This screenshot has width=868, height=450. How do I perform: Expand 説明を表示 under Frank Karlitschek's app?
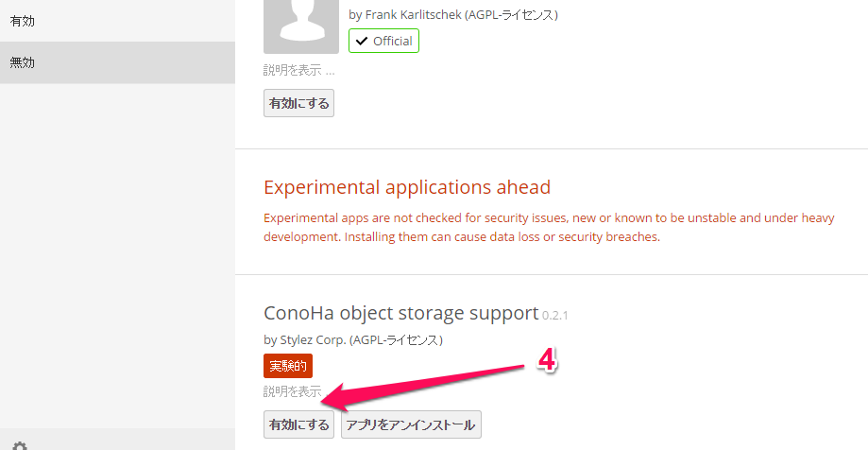click(293, 70)
